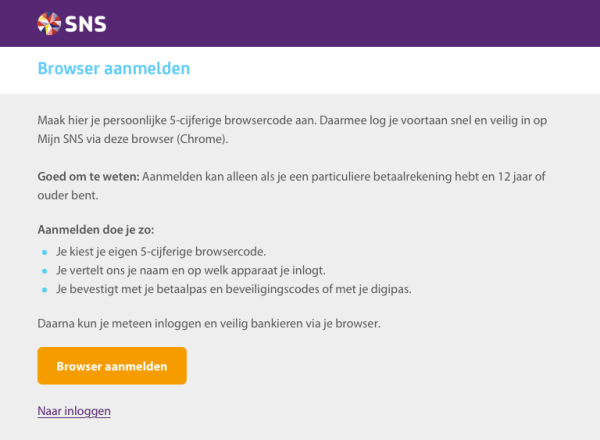
Task: Click the bullet dot before 'Je kiest je eigen'
Action: (x=44, y=252)
